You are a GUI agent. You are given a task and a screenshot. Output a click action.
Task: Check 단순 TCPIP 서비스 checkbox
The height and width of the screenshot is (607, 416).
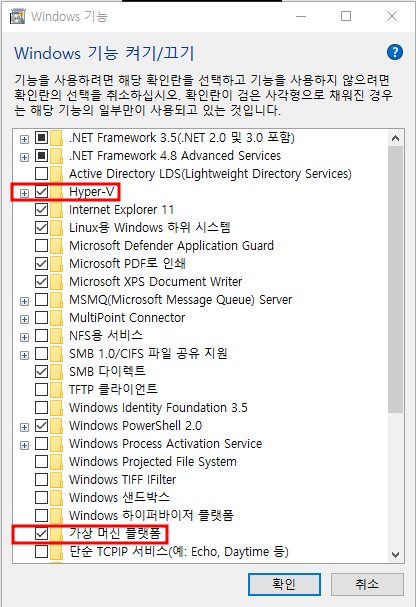coord(41,551)
